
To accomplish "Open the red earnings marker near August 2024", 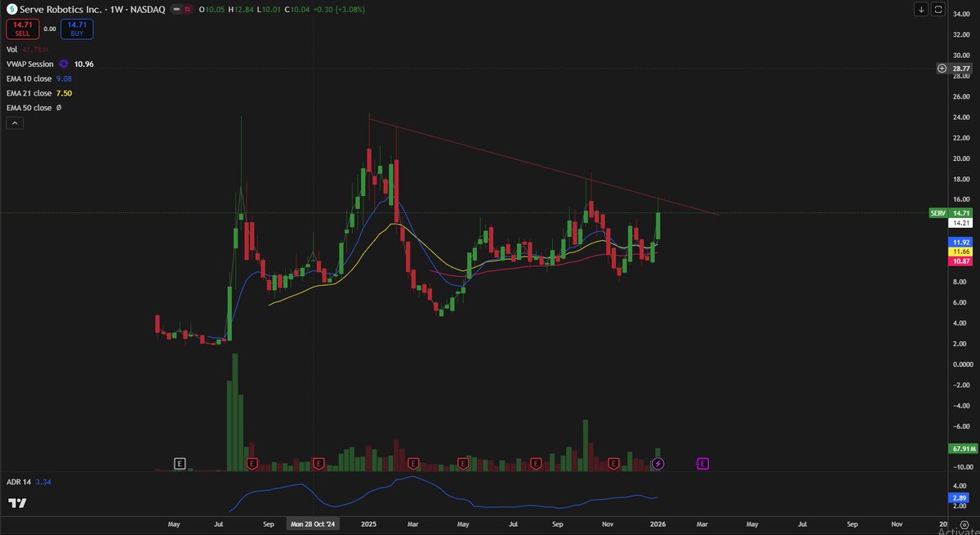I will 253,464.
